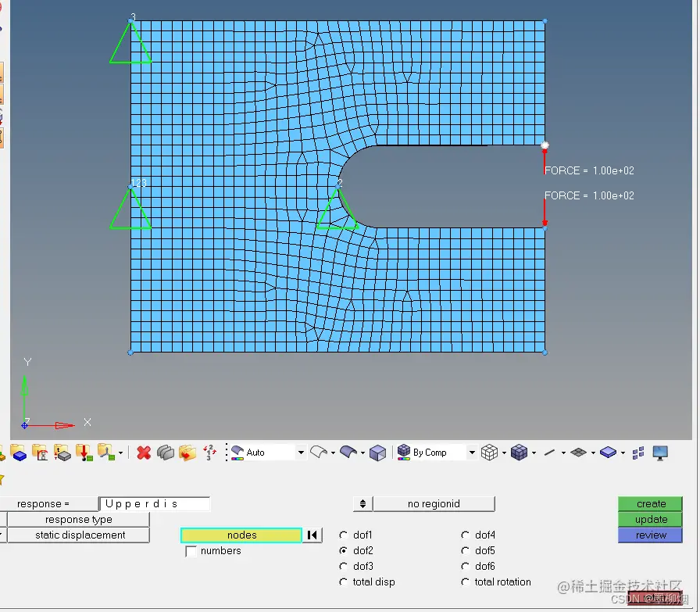The image size is (700, 612).
Task: Expand the 1D element representation dropdown arrow
Action: (563, 453)
